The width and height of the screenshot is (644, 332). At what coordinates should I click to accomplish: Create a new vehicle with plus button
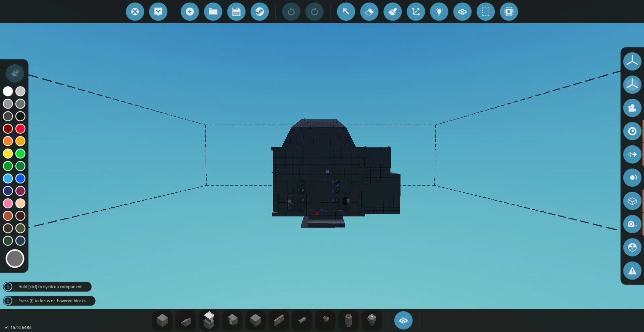pyautogui.click(x=190, y=12)
